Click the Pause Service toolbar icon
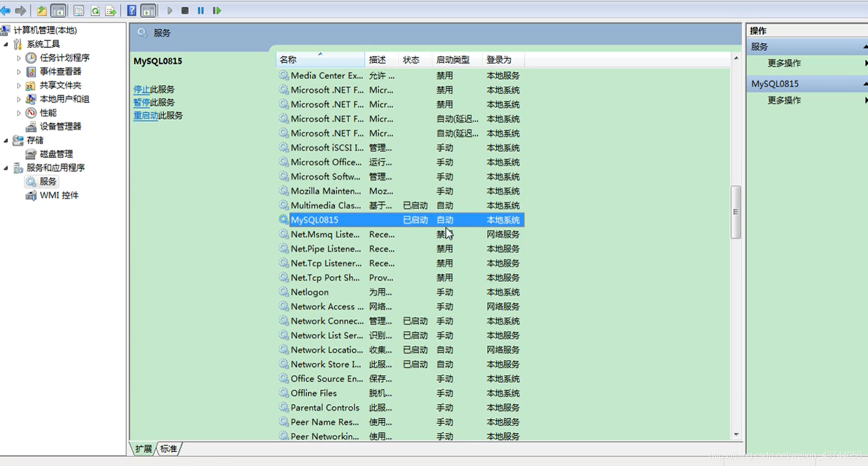 coord(201,11)
